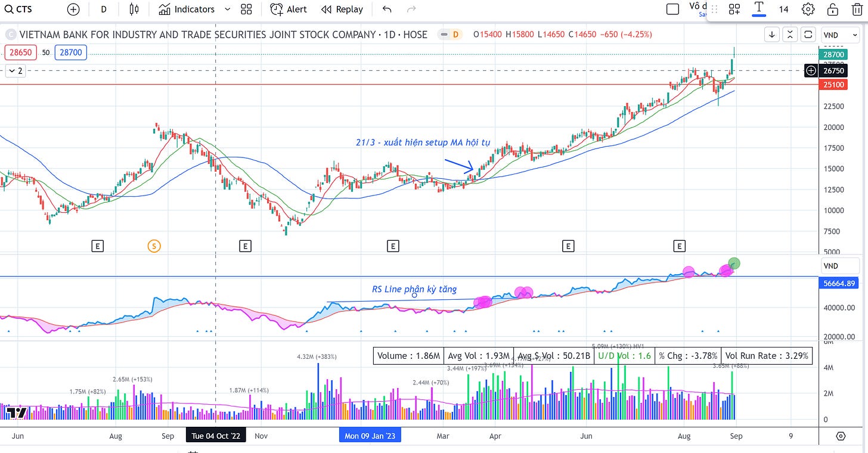Click the TradingView logo at bottom left
868x453 pixels.
click(17, 413)
